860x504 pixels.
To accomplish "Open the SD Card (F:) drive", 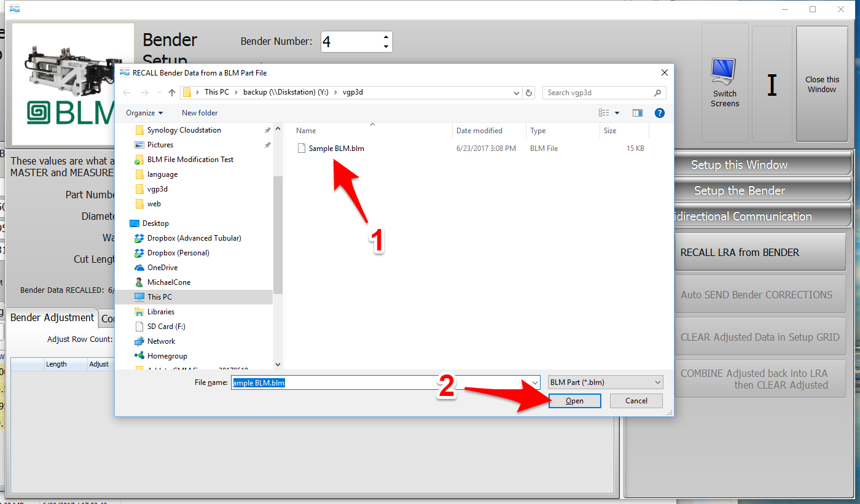I will [x=166, y=327].
